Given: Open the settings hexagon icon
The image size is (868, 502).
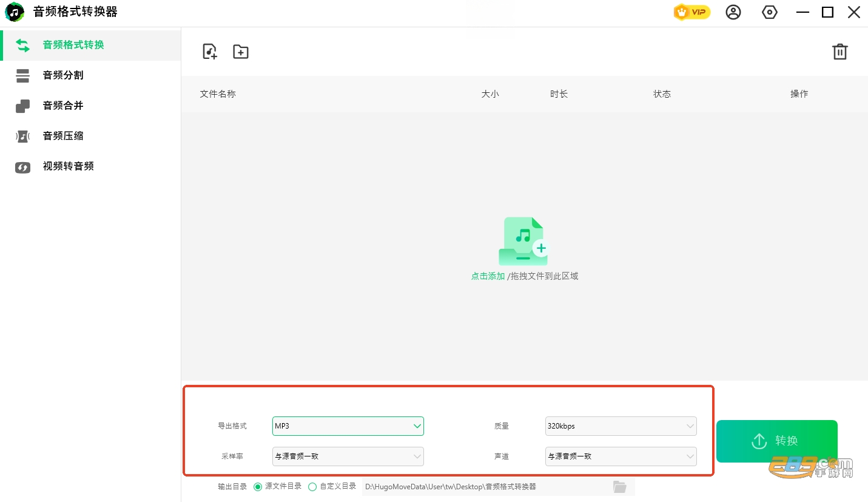Looking at the screenshot, I should [770, 12].
